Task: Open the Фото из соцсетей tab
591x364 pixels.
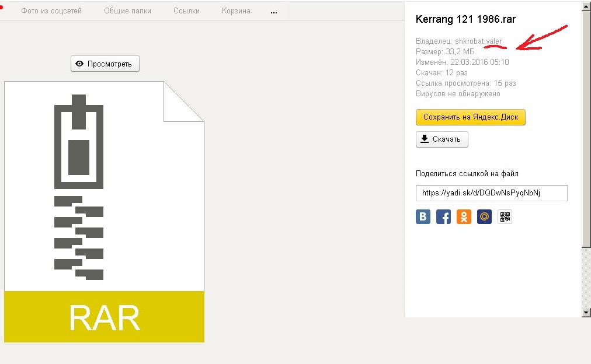Action: (51, 11)
